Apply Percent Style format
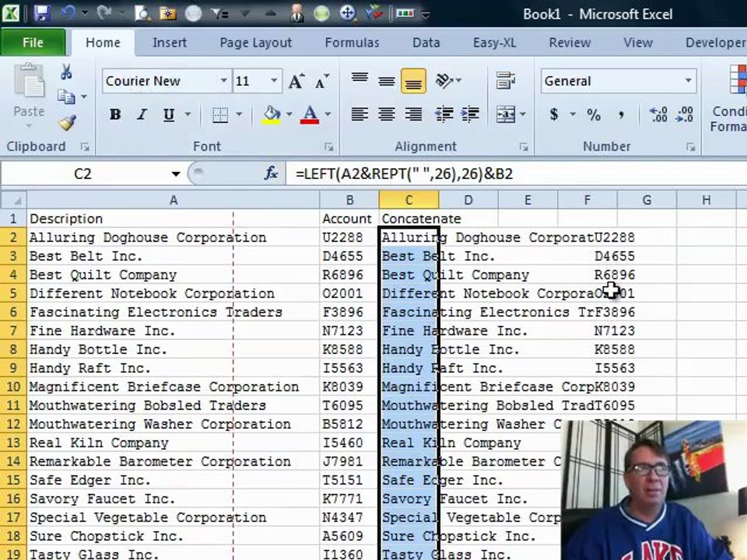The image size is (747, 560). [x=594, y=115]
